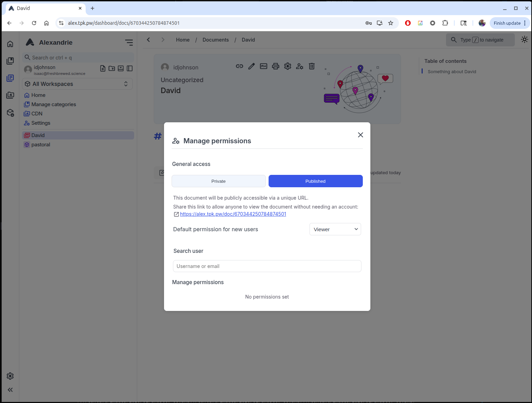Select the Published access option
This screenshot has height=403, width=532.
[315, 181]
